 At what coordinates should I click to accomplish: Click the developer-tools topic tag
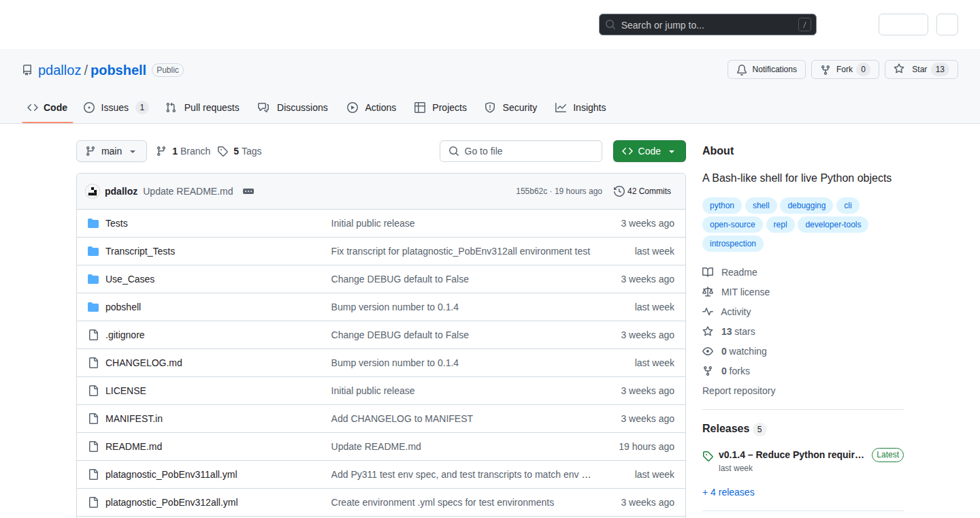pyautogui.click(x=833, y=225)
